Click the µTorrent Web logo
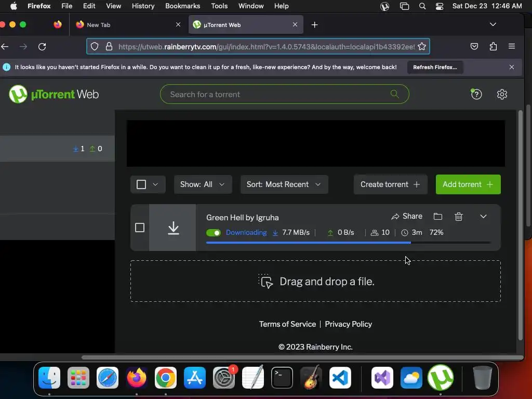532x399 pixels. point(54,94)
